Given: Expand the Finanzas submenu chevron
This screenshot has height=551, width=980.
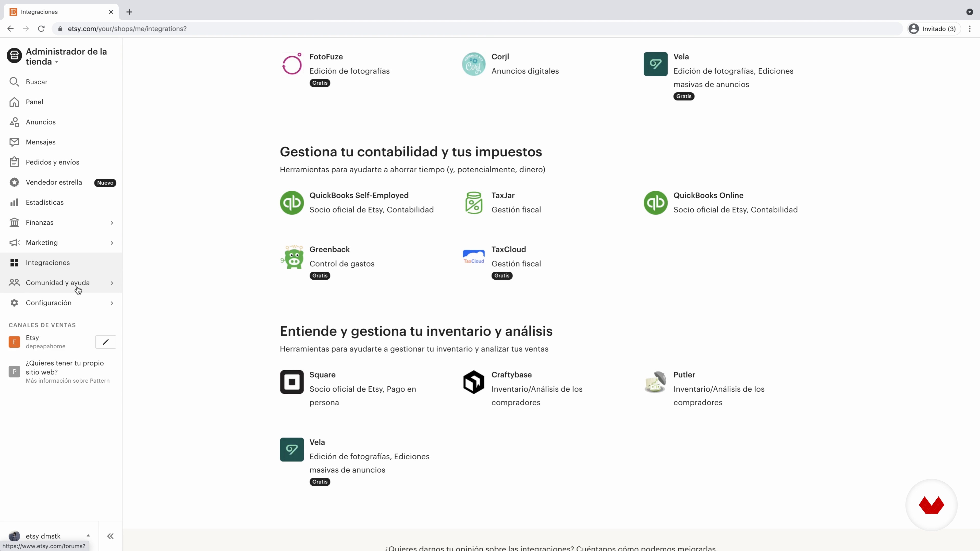Looking at the screenshot, I should point(112,223).
